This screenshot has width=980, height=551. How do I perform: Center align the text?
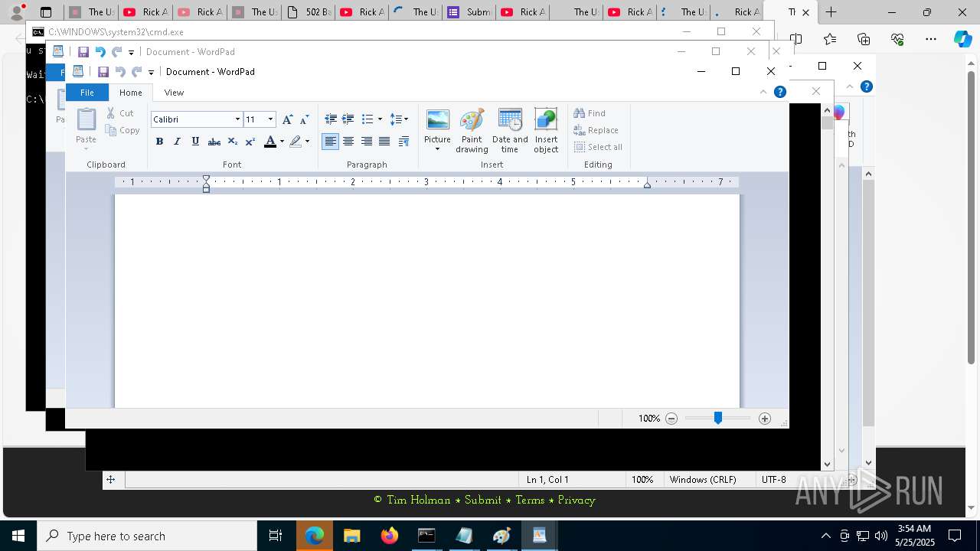348,142
